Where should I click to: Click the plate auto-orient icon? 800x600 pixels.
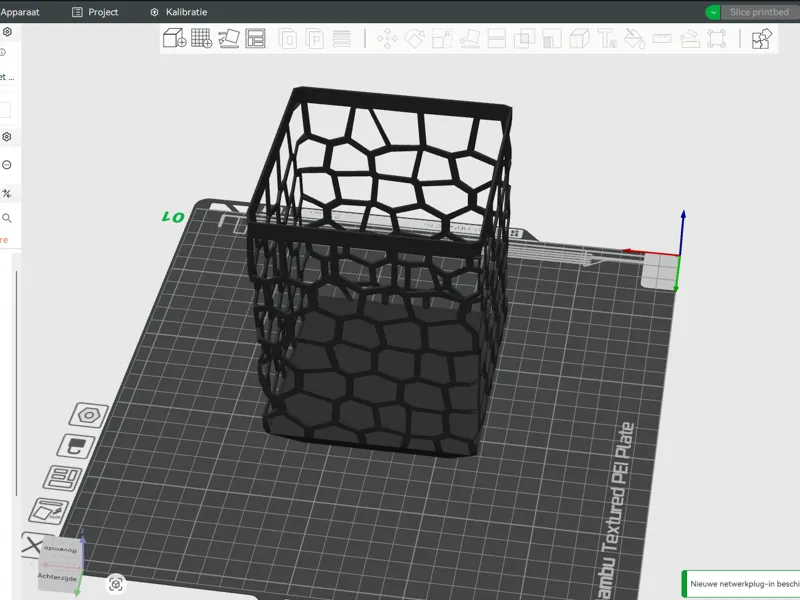pos(49,511)
